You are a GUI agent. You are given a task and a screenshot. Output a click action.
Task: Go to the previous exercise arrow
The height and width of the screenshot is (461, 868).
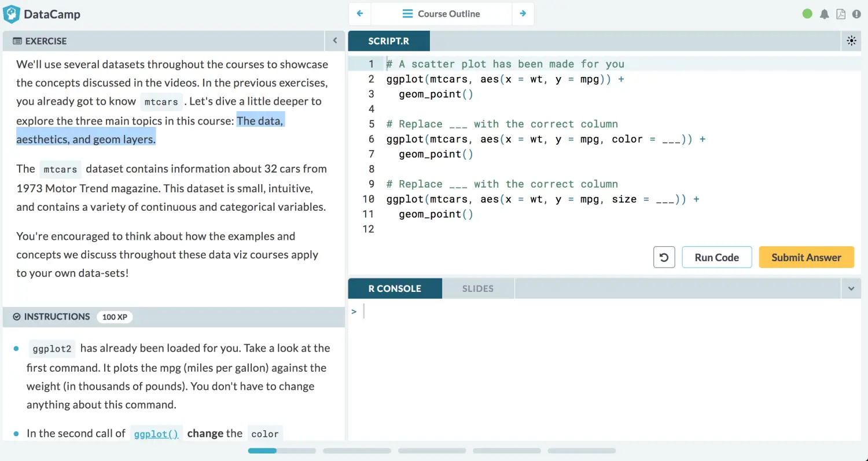[360, 13]
